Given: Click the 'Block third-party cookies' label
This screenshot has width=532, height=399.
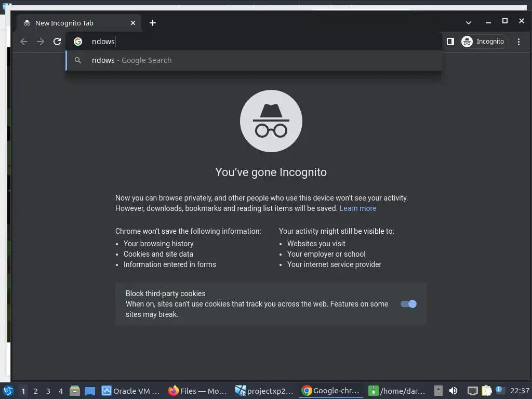Looking at the screenshot, I should pos(166,294).
